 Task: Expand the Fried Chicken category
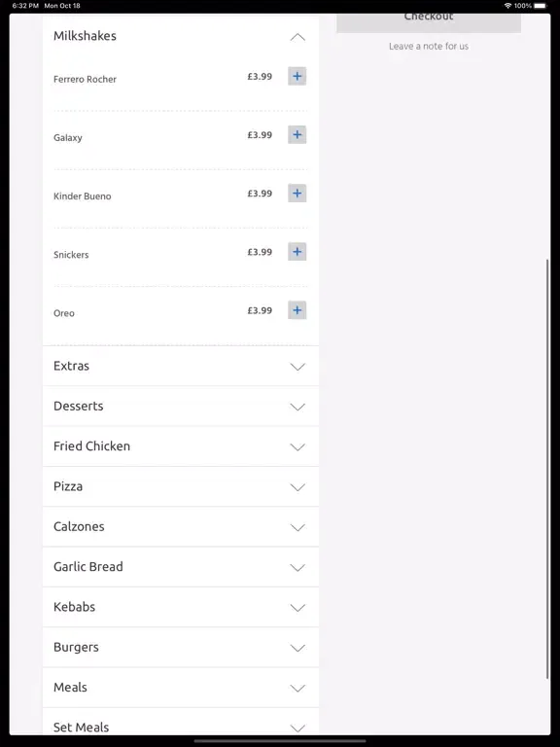(x=181, y=446)
